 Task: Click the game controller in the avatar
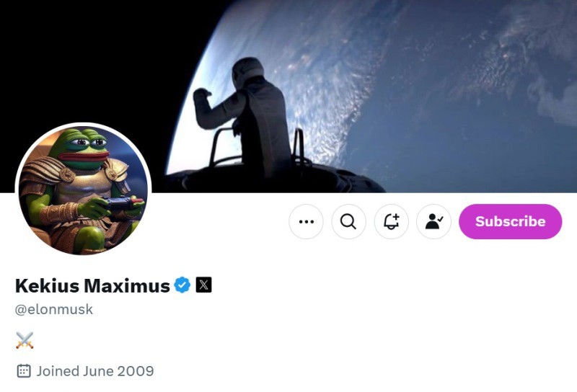point(121,203)
